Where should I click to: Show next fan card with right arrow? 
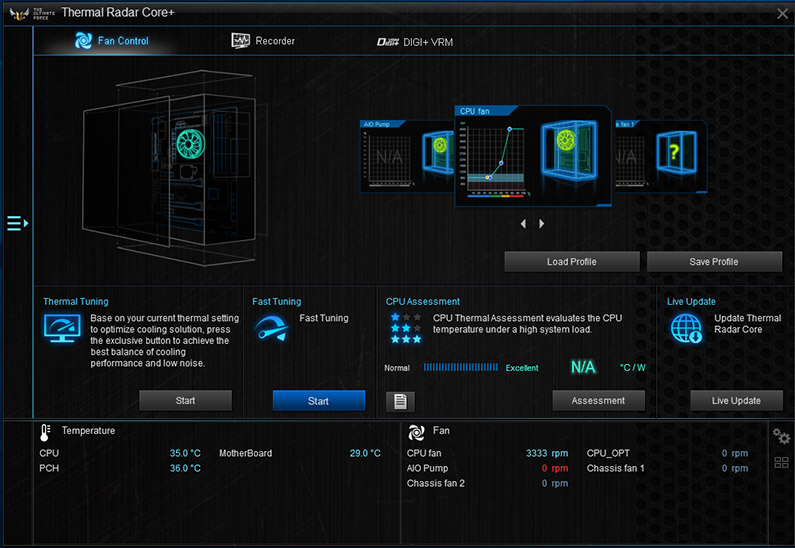542,224
